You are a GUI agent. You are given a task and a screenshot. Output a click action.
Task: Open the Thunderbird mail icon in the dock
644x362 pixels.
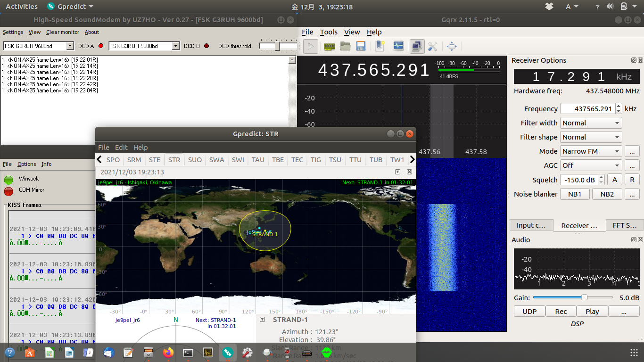point(108,352)
